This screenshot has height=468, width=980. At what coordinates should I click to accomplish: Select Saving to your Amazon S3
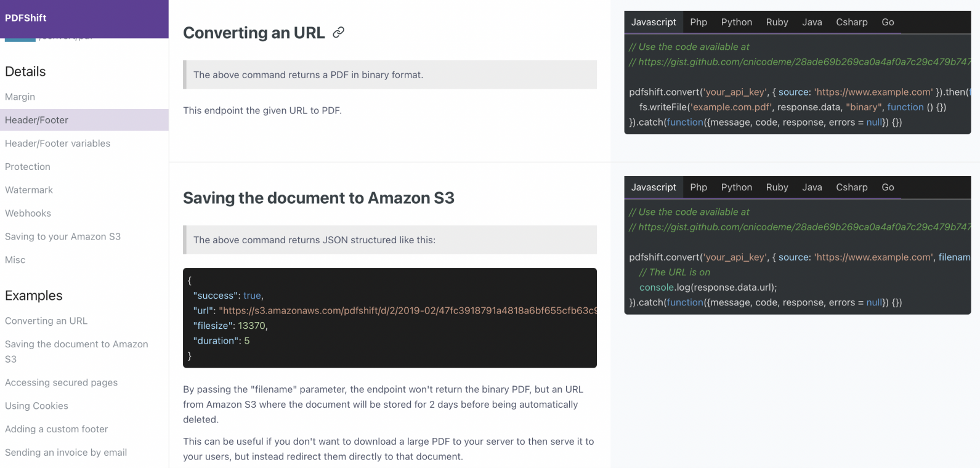click(63, 237)
